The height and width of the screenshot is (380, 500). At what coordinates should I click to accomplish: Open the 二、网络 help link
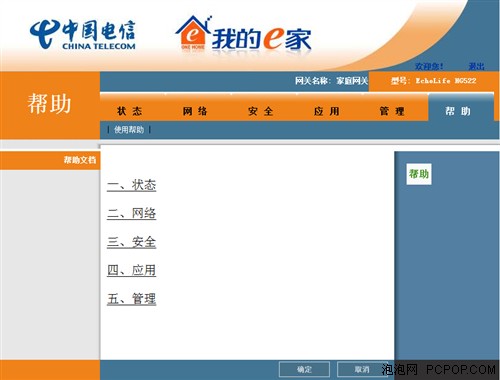click(x=131, y=213)
